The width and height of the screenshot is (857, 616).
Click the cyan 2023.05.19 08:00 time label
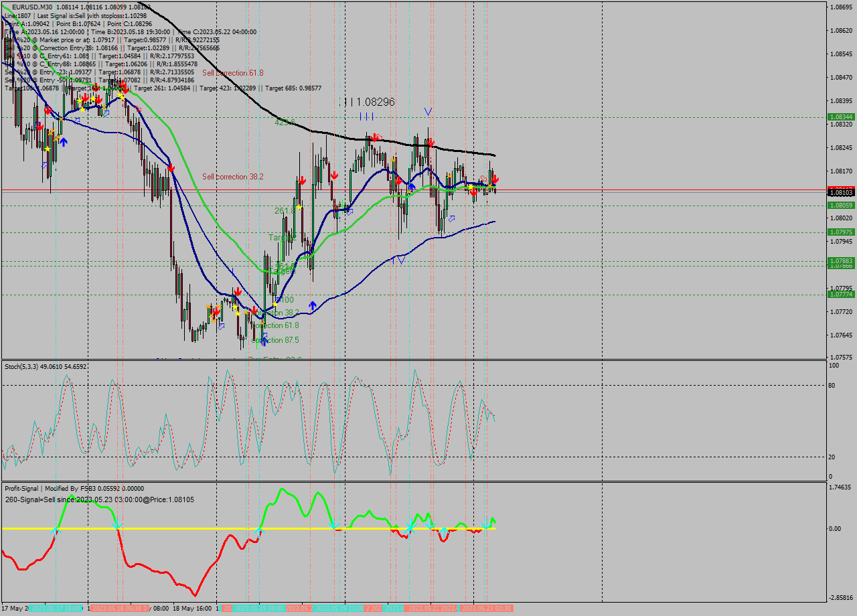tap(260, 608)
